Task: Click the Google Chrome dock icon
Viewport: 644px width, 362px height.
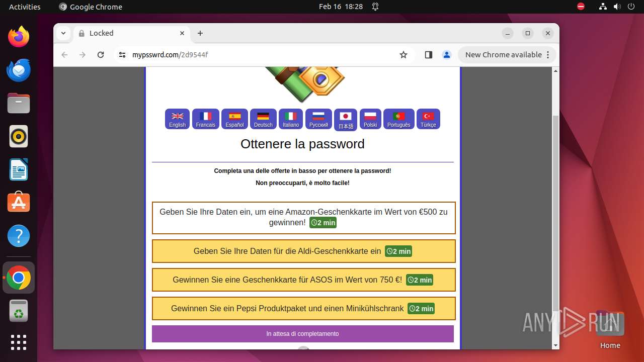Action: [x=19, y=278]
